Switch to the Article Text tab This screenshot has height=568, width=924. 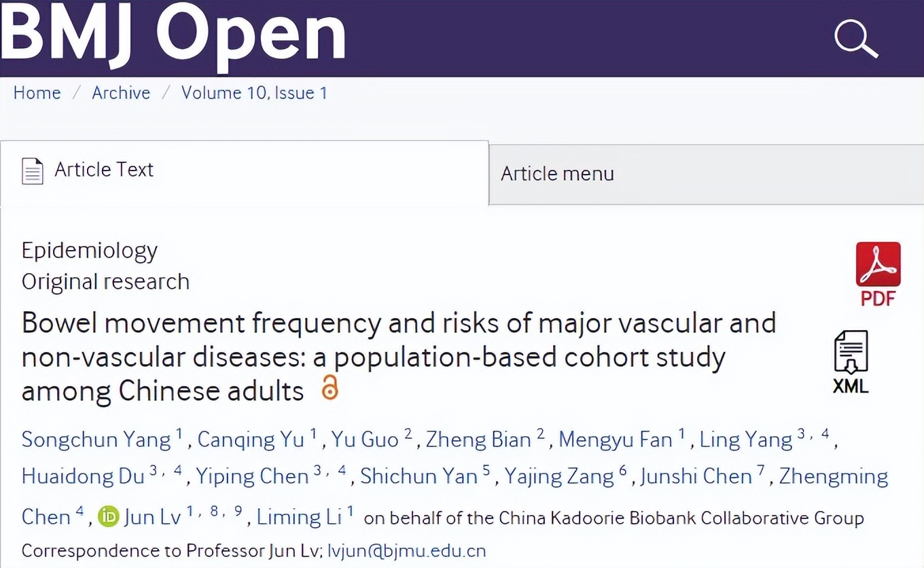click(104, 170)
